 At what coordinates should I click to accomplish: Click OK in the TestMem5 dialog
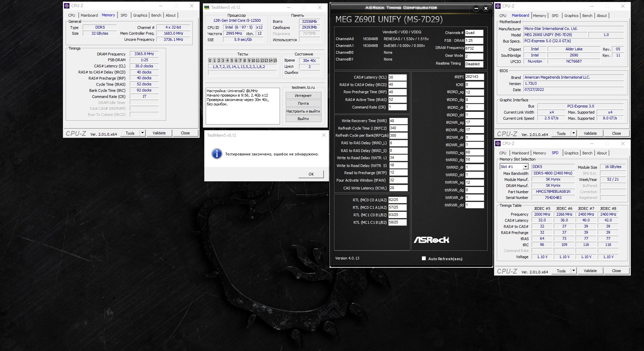tap(311, 174)
